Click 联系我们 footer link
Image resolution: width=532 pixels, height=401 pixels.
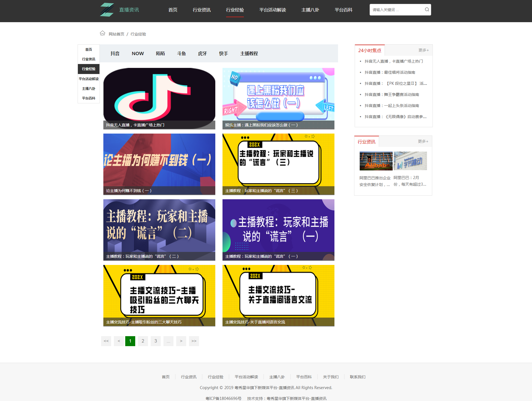click(357, 377)
